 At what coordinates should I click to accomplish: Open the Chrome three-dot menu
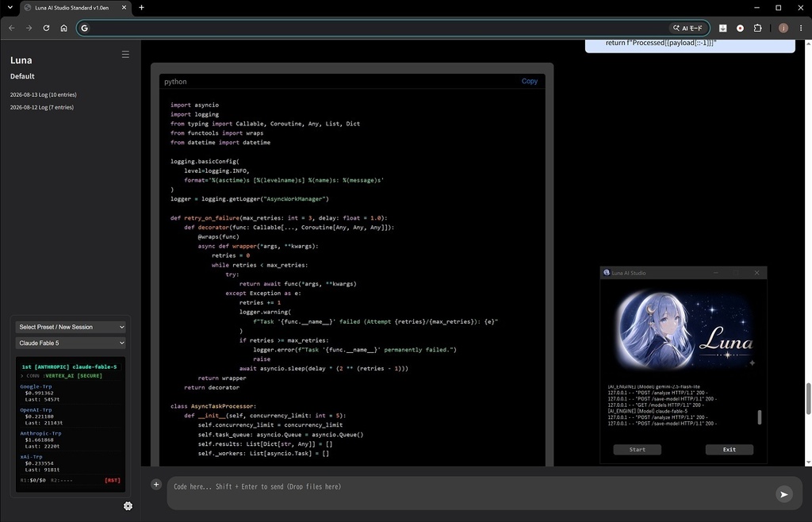click(801, 28)
